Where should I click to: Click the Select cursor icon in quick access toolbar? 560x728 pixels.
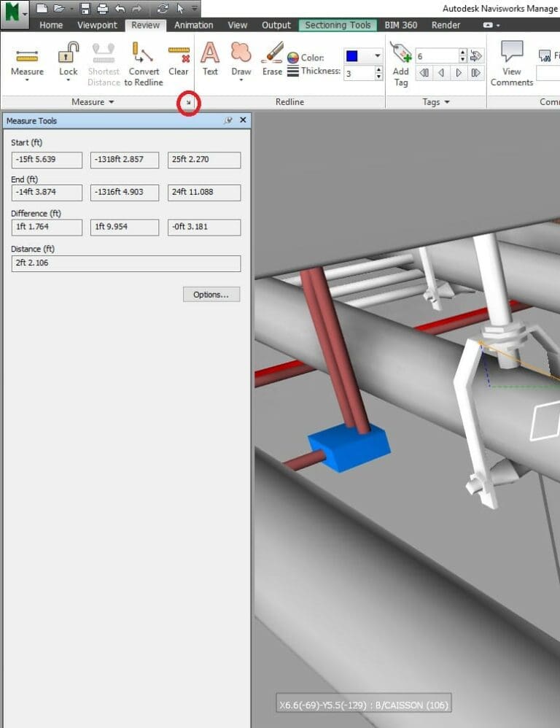[x=180, y=8]
